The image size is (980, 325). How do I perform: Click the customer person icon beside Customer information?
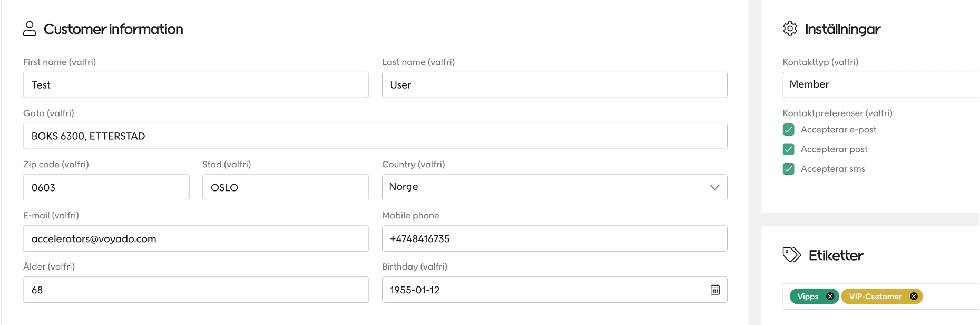30,28
